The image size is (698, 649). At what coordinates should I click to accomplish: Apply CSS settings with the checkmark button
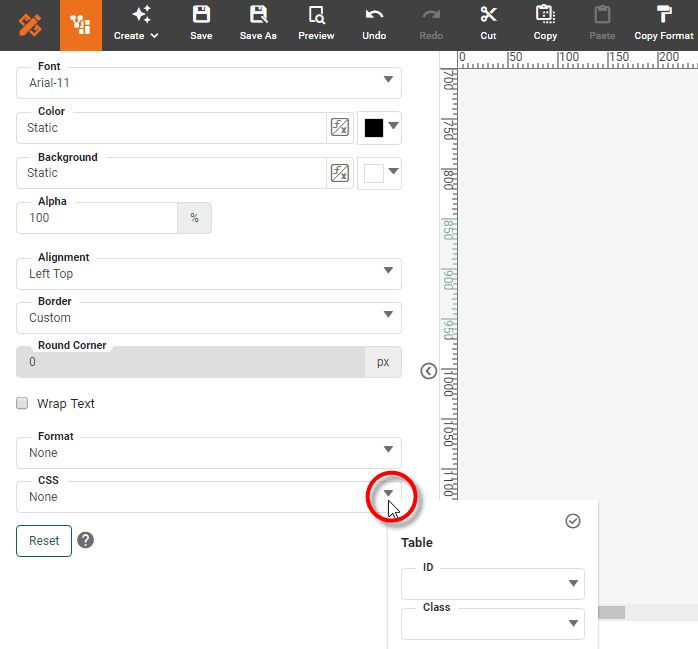click(573, 521)
